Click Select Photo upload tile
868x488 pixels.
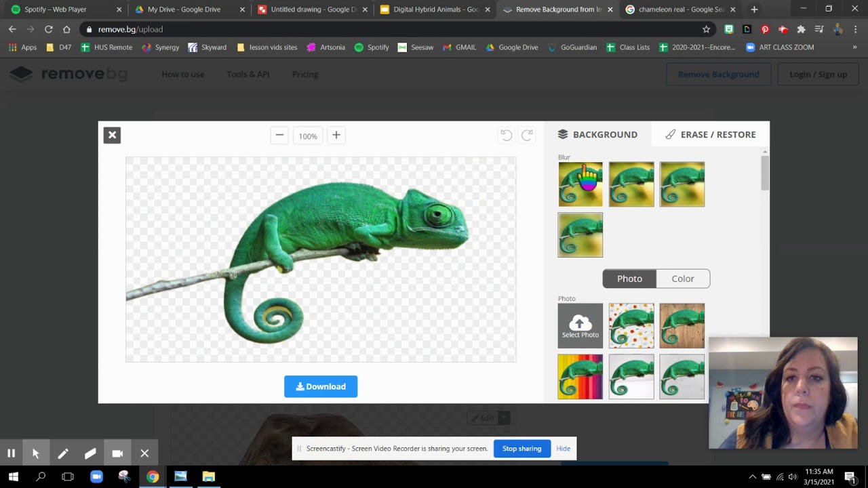[x=580, y=326]
